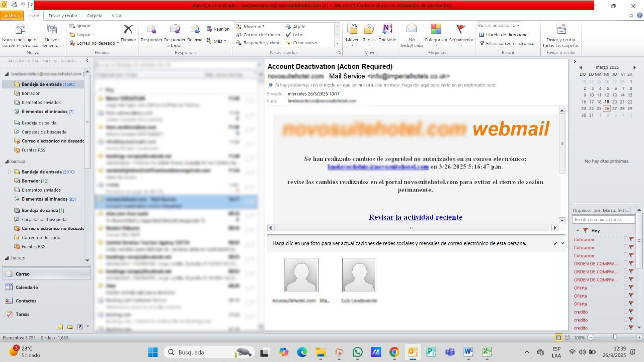
Task: Expand the task list pane arrow
Action: coord(575,61)
